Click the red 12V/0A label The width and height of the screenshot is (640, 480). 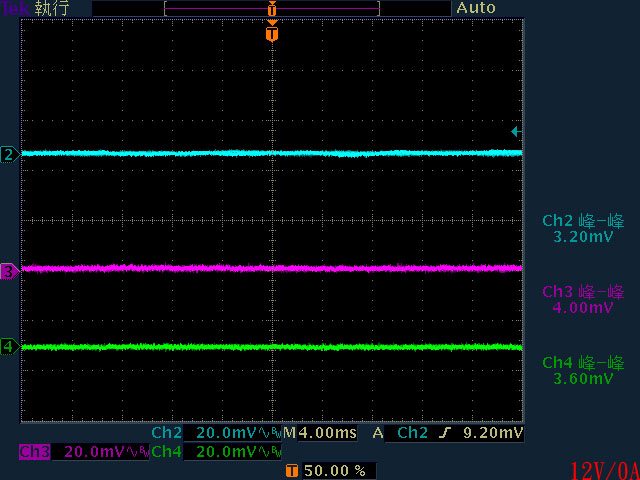[x=604, y=470]
